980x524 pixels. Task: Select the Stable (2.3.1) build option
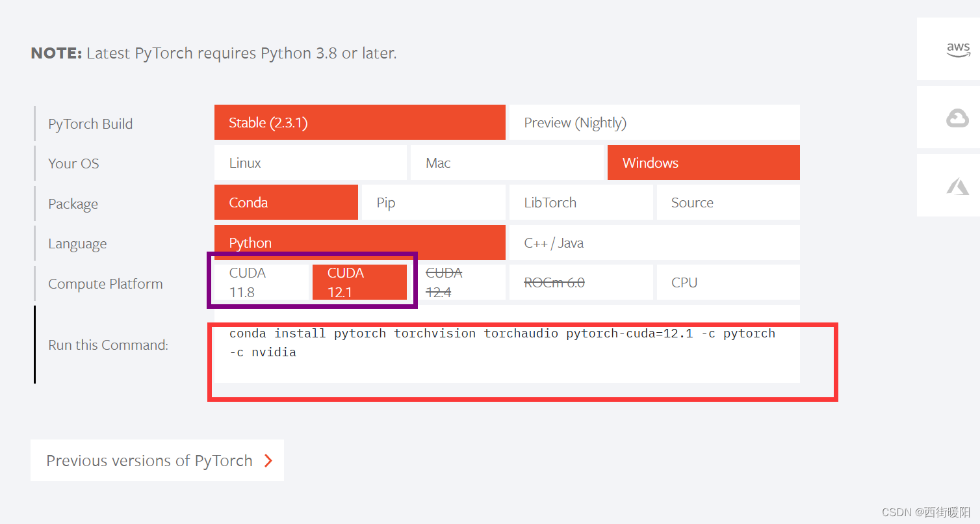360,122
